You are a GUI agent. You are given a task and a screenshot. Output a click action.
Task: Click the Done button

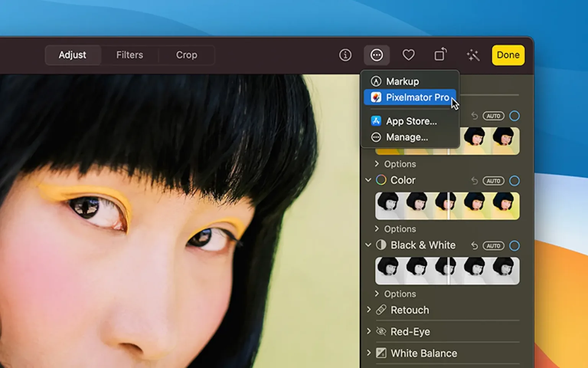pyautogui.click(x=508, y=55)
